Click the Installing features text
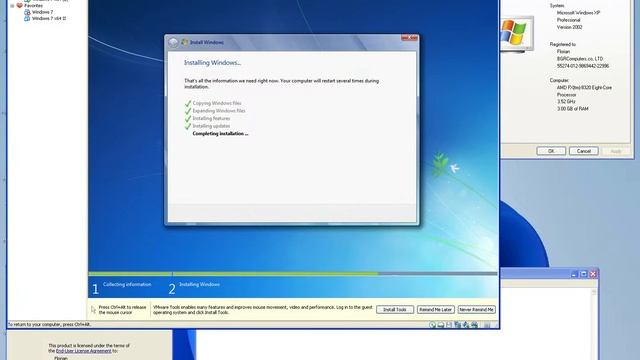Screen dimensions: 640x360 click(x=211, y=118)
